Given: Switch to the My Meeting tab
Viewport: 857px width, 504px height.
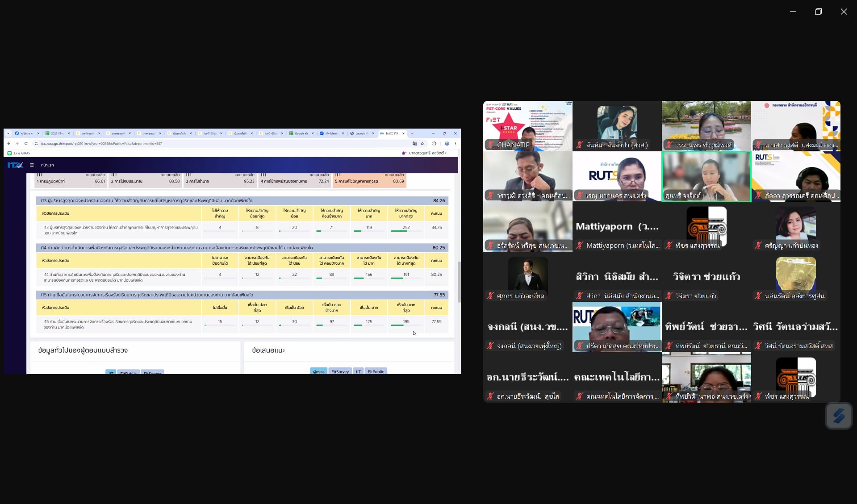Looking at the screenshot, I should click(x=332, y=133).
